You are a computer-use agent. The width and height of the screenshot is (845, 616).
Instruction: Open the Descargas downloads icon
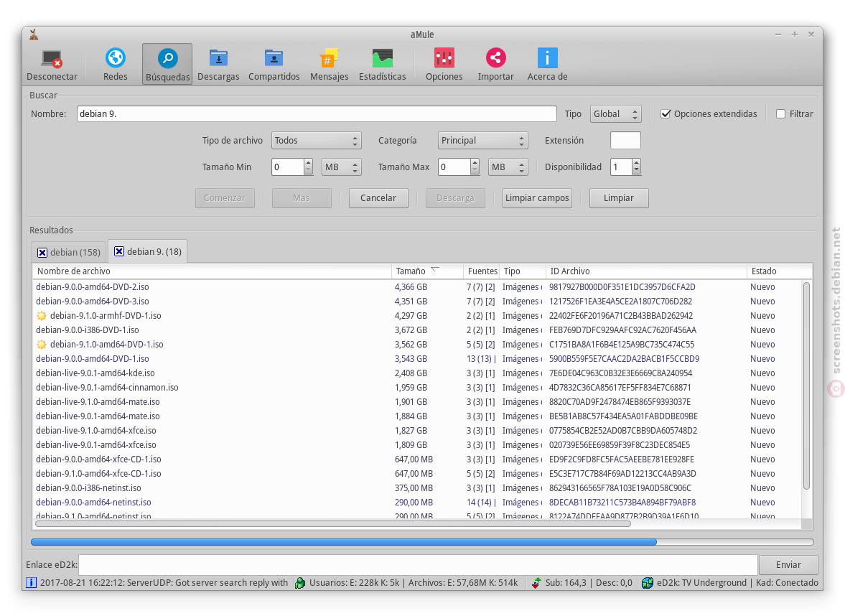(218, 57)
